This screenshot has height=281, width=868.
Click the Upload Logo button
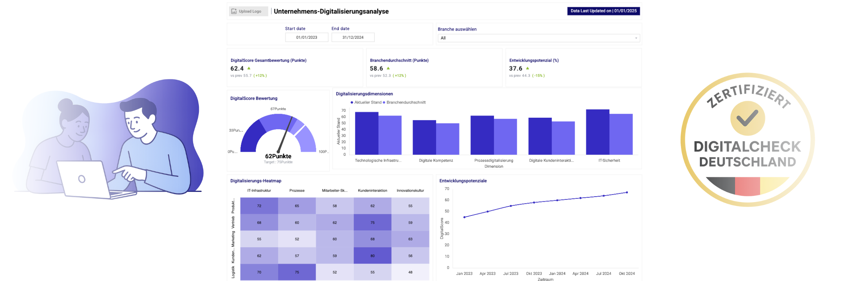tap(249, 11)
